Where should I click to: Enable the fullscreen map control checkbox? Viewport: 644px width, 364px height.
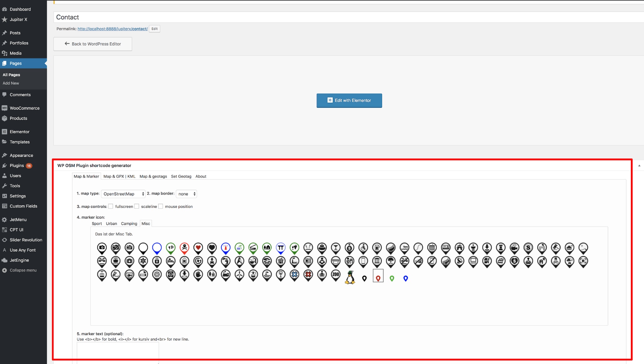[x=111, y=206]
